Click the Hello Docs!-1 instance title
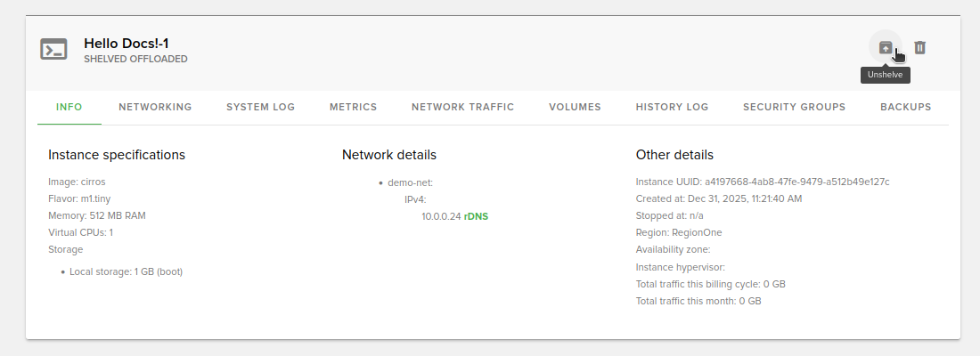The image size is (980, 356). tap(127, 43)
